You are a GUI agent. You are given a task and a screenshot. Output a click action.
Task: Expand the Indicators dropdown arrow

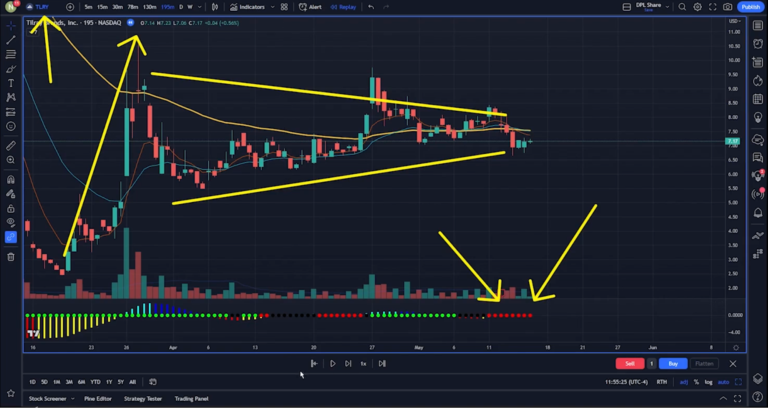272,7
